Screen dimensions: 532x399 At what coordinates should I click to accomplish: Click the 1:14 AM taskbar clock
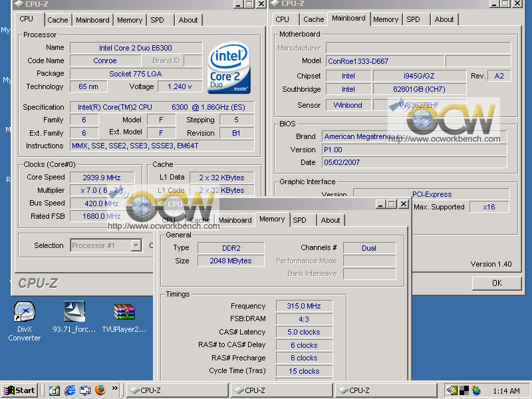(506, 391)
